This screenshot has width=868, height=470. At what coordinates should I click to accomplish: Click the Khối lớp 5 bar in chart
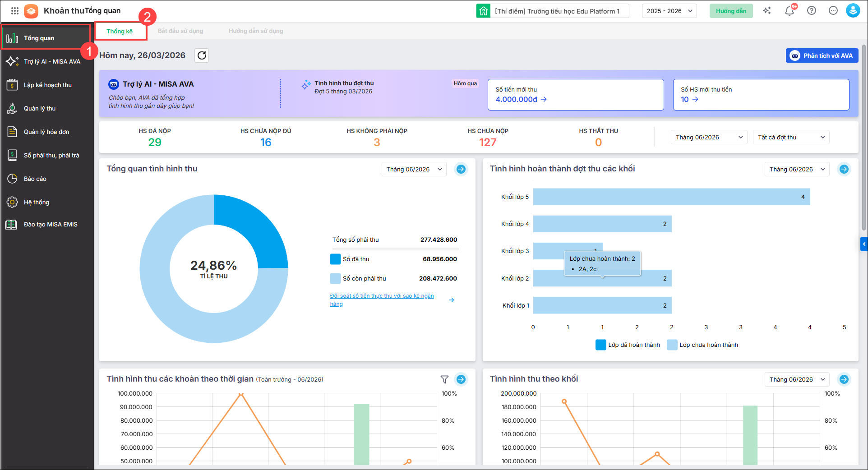(x=671, y=197)
